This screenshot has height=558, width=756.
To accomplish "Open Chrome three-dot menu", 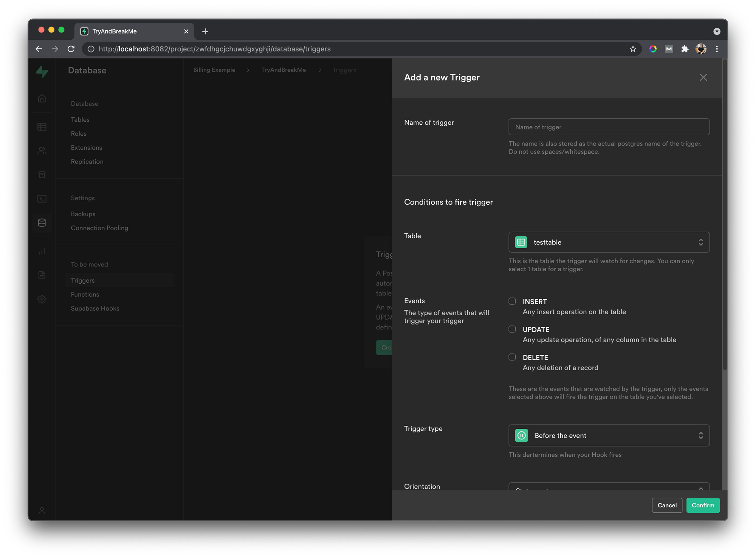I will tap(717, 49).
